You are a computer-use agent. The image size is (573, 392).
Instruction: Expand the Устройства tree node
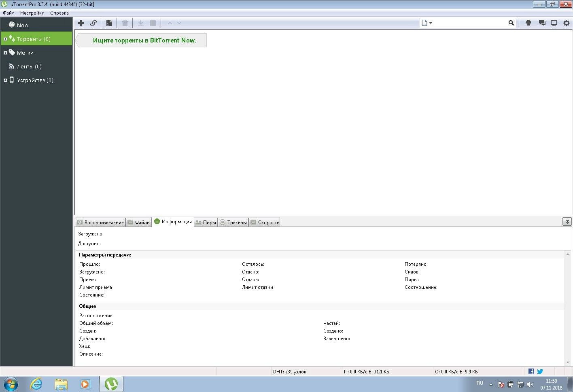[x=5, y=81]
